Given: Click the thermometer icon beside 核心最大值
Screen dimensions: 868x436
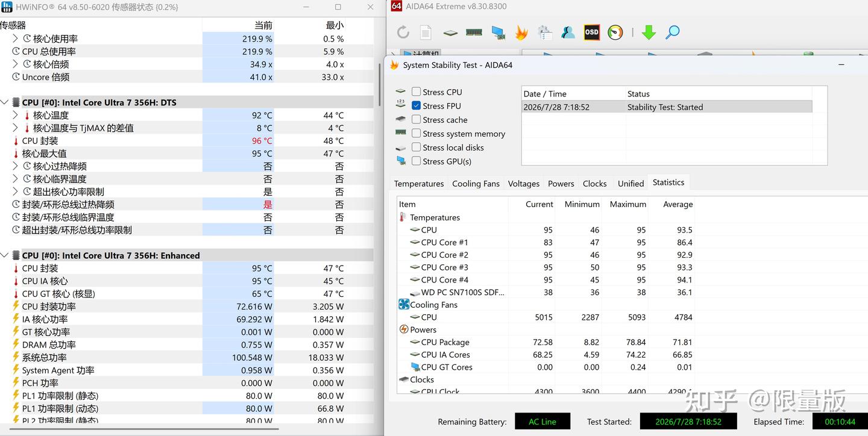Looking at the screenshot, I should pyautogui.click(x=16, y=154).
